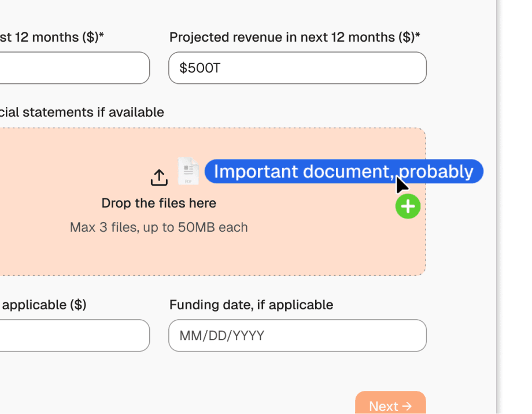The height and width of the screenshot is (414, 532).
Task: Click the upload arrow icon in the drop zone
Action: (159, 175)
